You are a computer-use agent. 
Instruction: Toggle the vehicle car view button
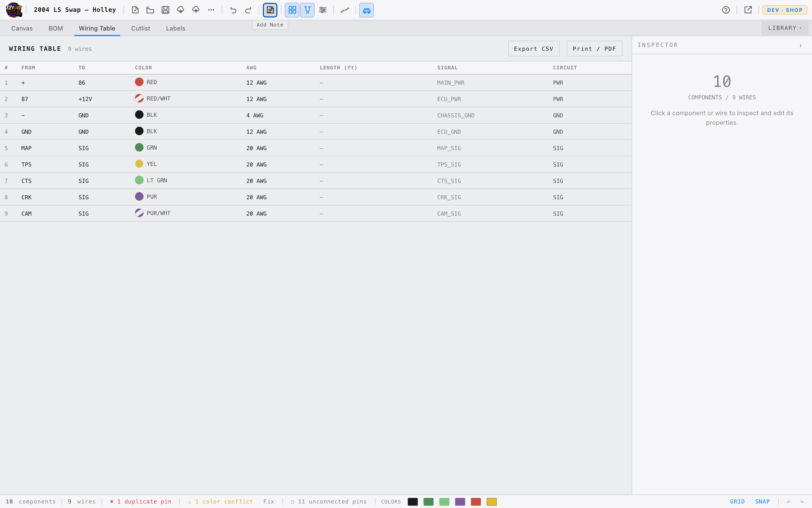tap(367, 10)
